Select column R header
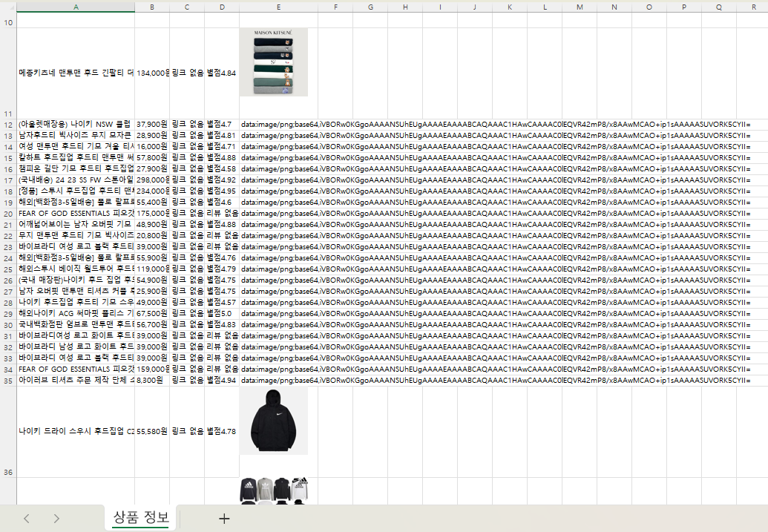768x532 pixels. click(753, 7)
